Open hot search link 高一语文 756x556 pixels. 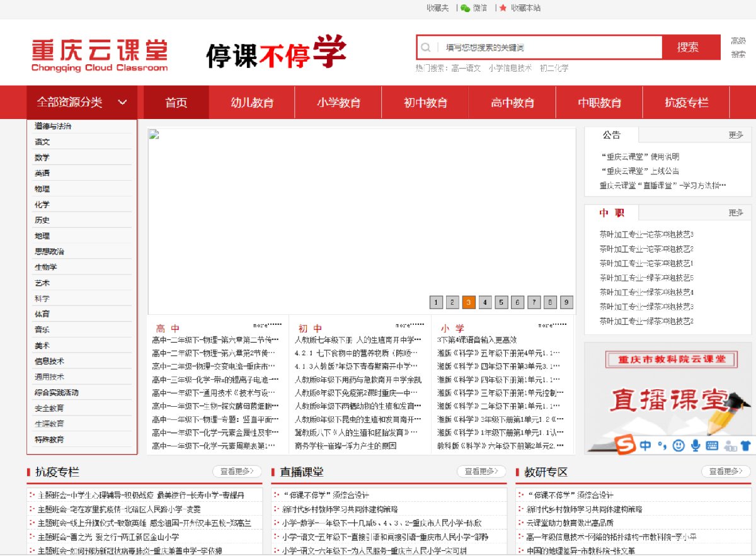pos(466,68)
